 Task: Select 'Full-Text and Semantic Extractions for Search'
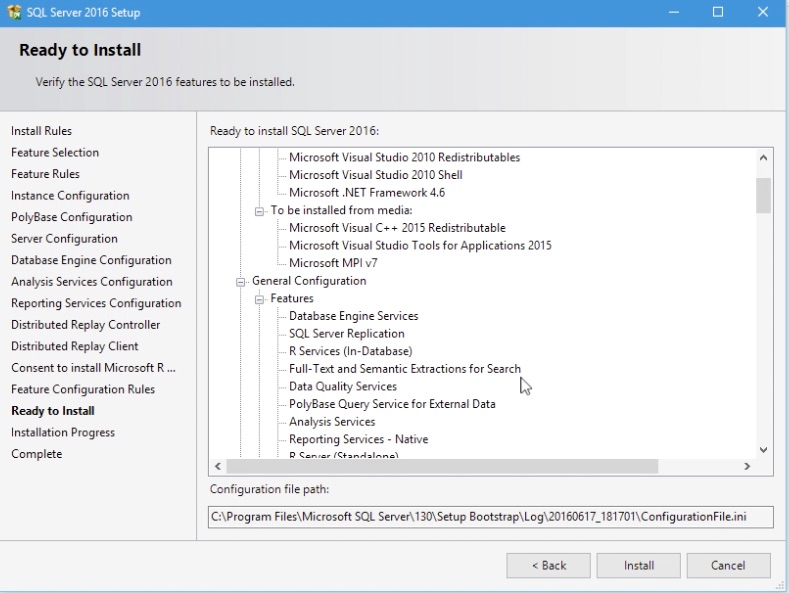(x=405, y=369)
